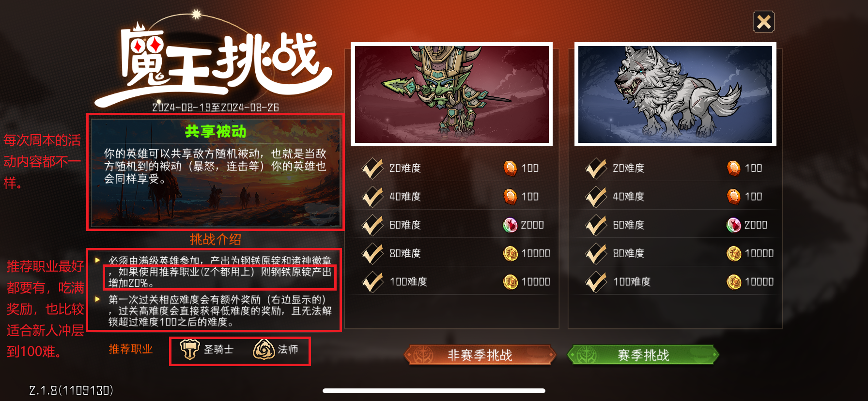Click the wolf 20难度 orange ingot reward icon

point(733,168)
